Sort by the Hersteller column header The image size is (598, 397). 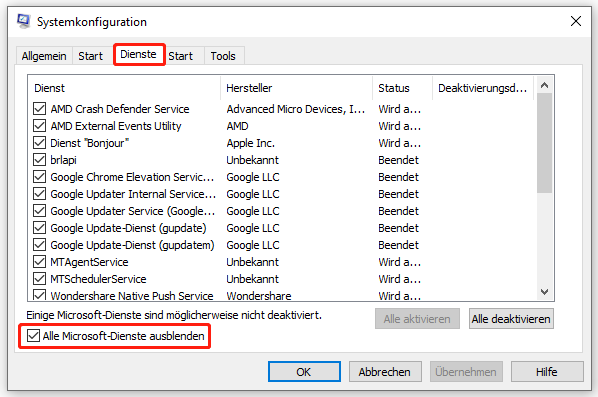(x=296, y=88)
